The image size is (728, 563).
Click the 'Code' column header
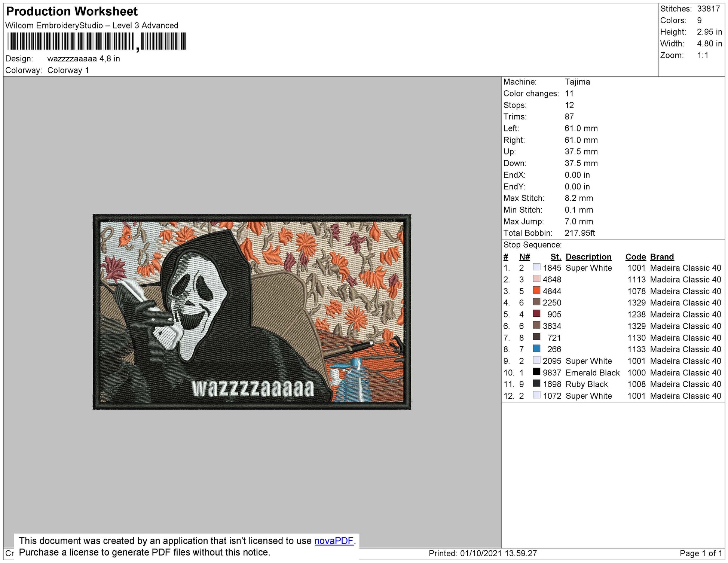[x=636, y=257]
